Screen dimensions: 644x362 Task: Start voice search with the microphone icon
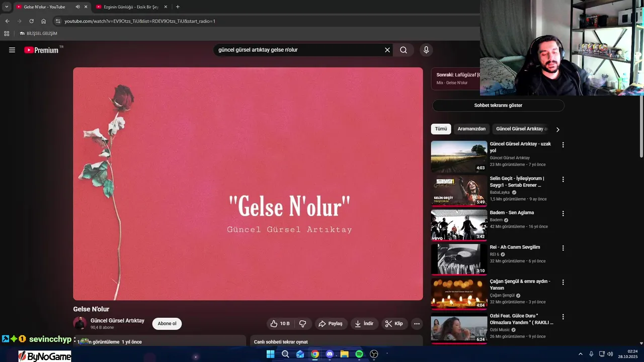coord(426,50)
